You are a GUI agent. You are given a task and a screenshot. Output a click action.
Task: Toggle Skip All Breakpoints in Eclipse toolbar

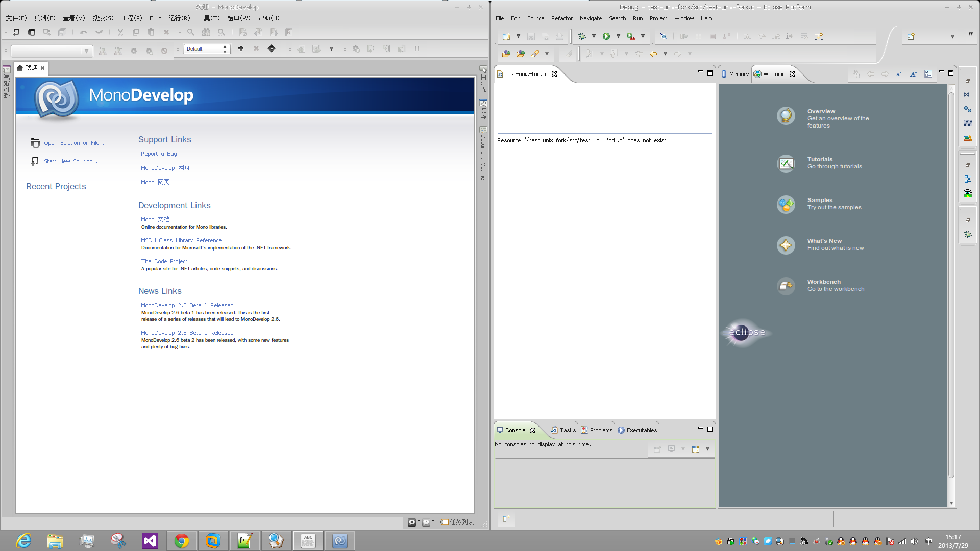(664, 36)
